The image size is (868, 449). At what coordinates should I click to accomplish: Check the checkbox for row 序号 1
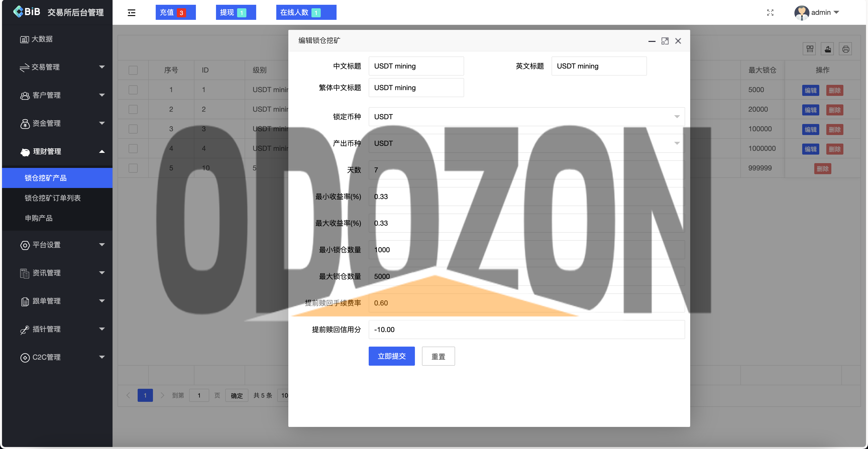pyautogui.click(x=133, y=90)
